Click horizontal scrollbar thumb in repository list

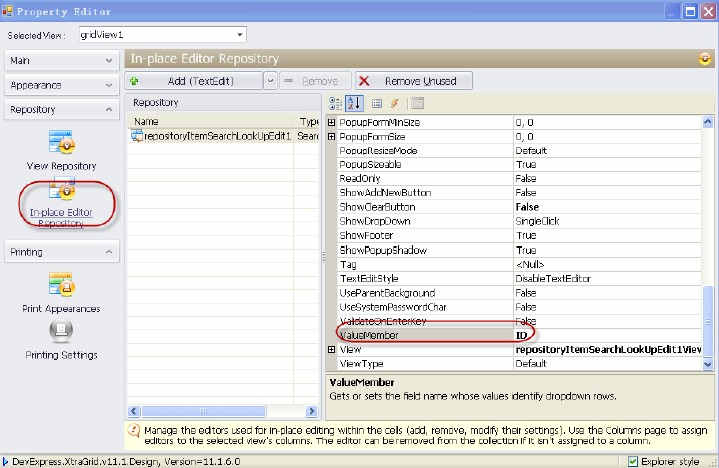pos(203,411)
